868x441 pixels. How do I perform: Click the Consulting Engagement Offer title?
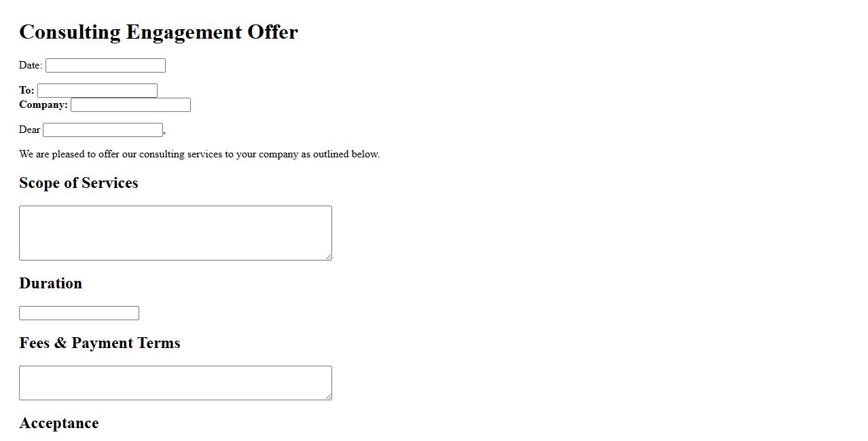pyautogui.click(x=158, y=32)
